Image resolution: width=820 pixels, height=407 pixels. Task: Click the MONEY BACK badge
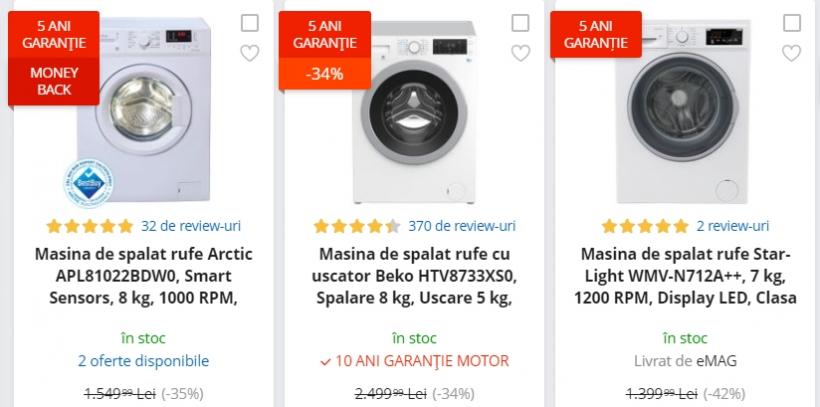54,81
